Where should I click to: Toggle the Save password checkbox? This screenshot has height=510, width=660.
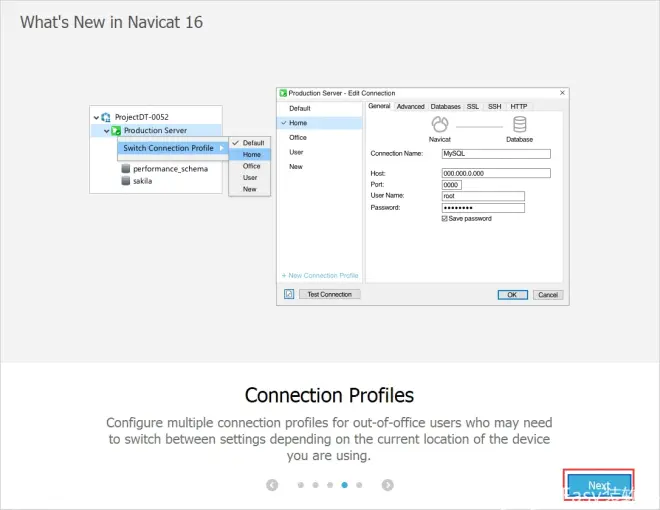coord(444,219)
